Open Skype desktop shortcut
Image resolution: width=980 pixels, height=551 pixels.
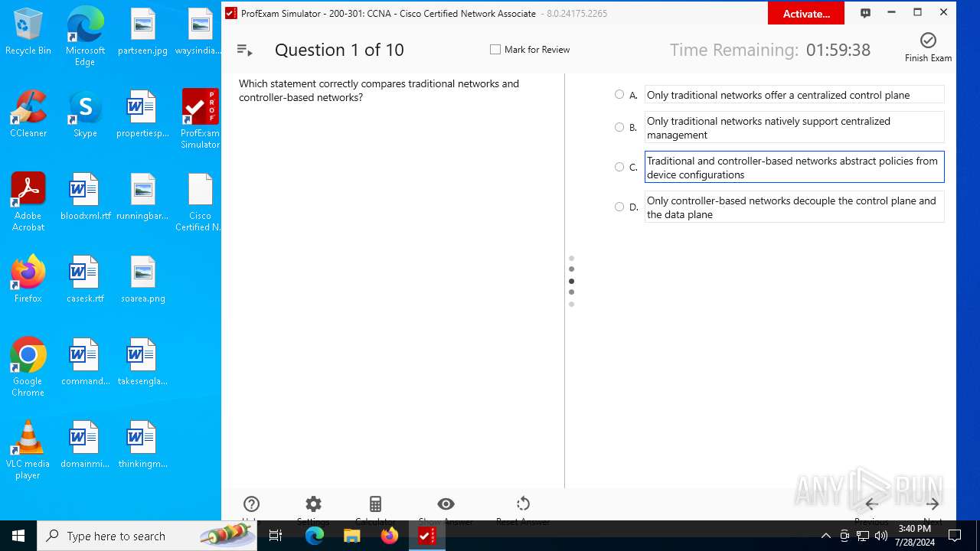85,113
